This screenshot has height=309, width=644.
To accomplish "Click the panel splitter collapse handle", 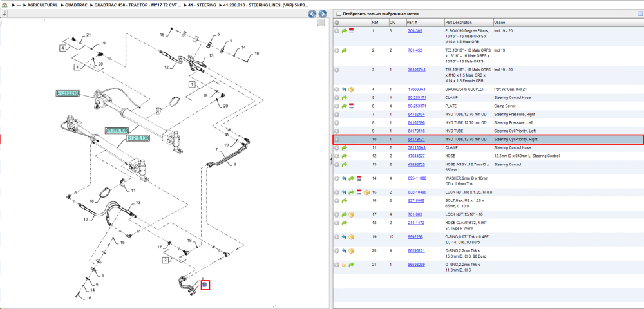I will [330, 160].
